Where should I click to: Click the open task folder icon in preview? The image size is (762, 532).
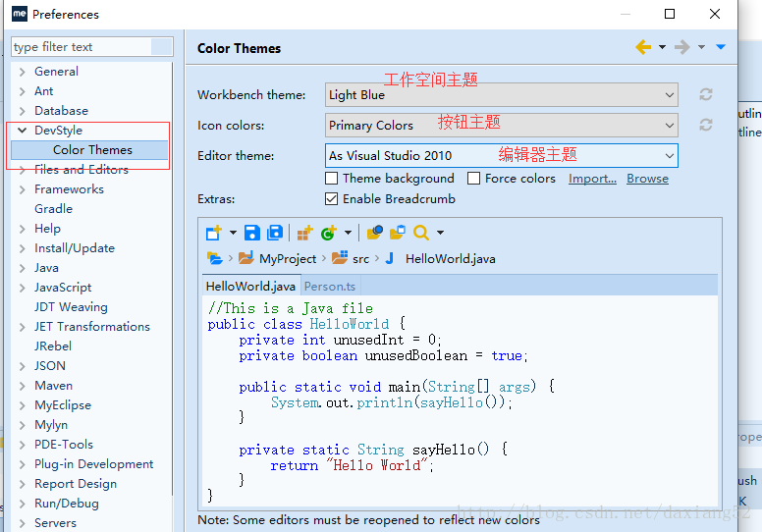click(398, 233)
